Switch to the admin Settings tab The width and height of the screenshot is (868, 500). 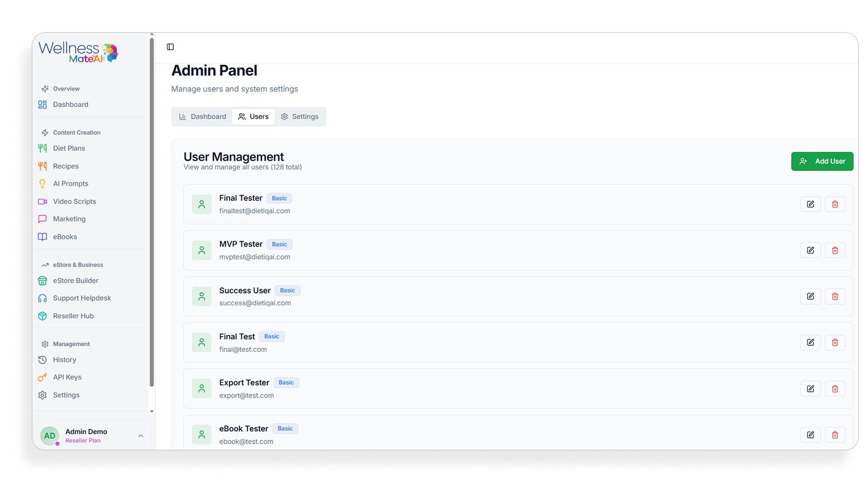tap(299, 117)
